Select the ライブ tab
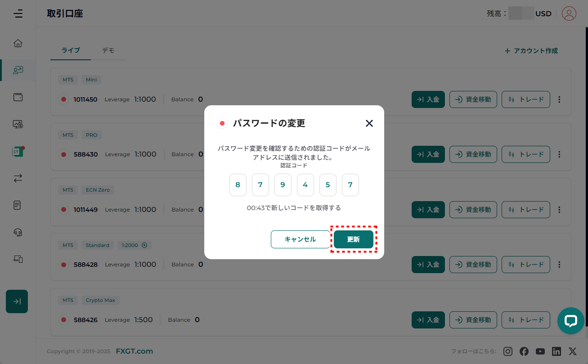The width and height of the screenshot is (588, 364). pyautogui.click(x=71, y=50)
